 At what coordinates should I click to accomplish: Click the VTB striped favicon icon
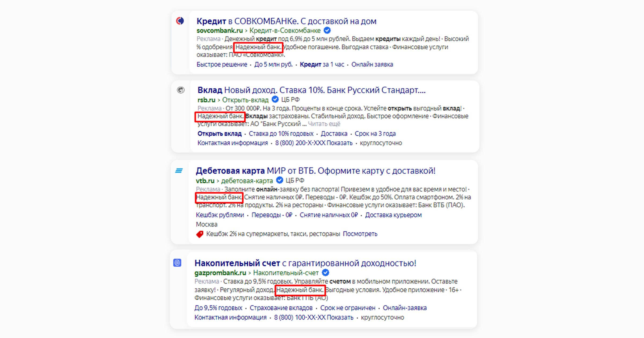click(179, 171)
